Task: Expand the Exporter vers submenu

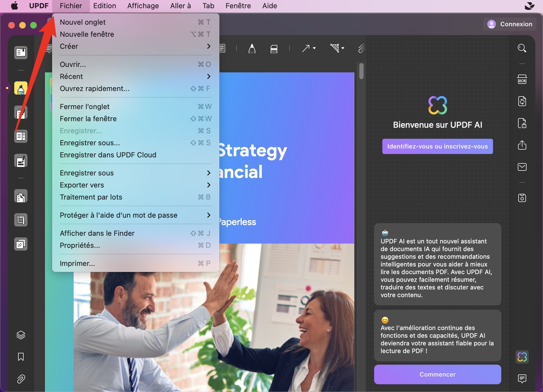Action: click(x=135, y=185)
